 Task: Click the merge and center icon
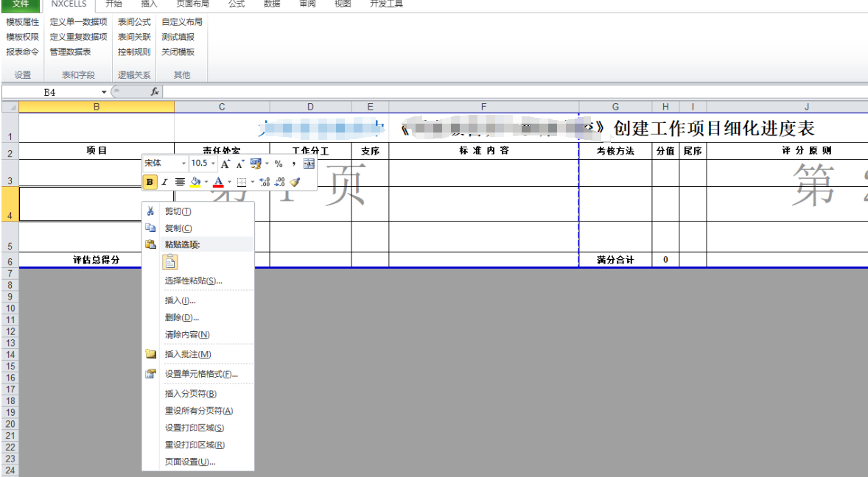coord(309,163)
